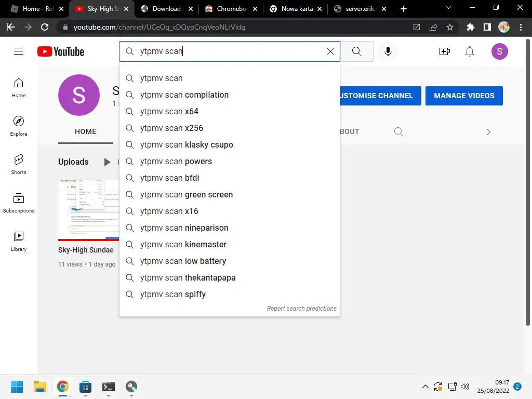Viewport: 532px width, 399px height.
Task: Open the Windows Start menu
Action: (x=17, y=387)
